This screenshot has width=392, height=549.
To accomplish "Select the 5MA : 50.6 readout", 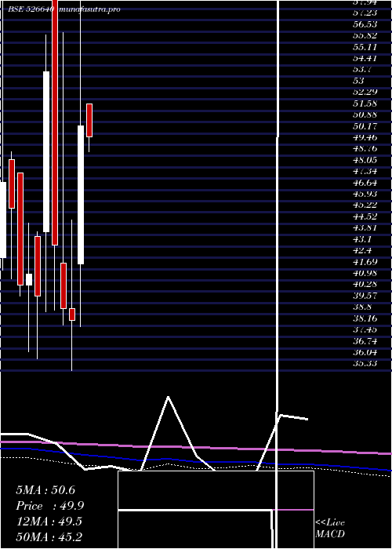I will [45, 490].
